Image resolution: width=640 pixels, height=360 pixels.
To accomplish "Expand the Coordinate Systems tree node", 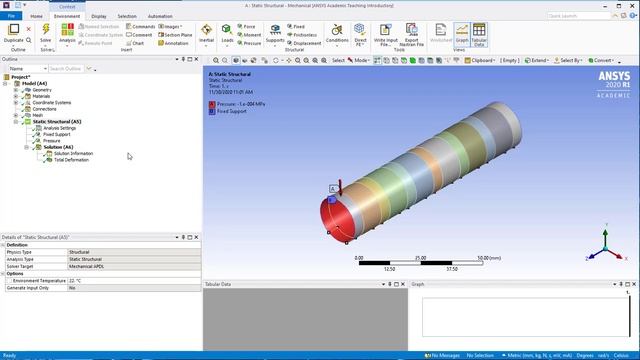I will 16,102.
